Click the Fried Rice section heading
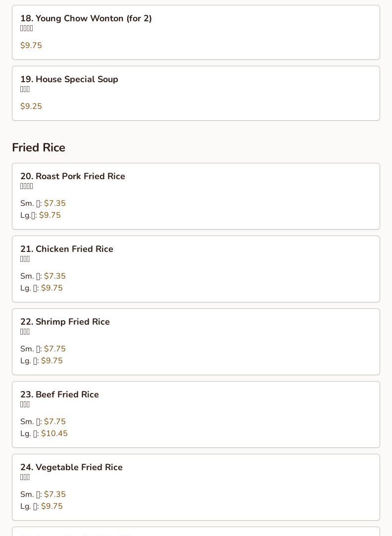The image size is (392, 536). (x=39, y=147)
